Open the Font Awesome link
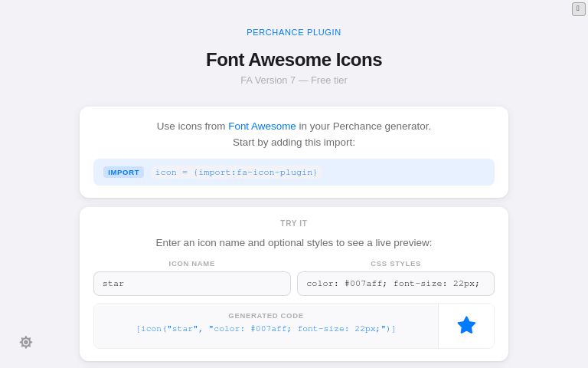This screenshot has width=588, height=368. pyautogui.click(x=262, y=127)
